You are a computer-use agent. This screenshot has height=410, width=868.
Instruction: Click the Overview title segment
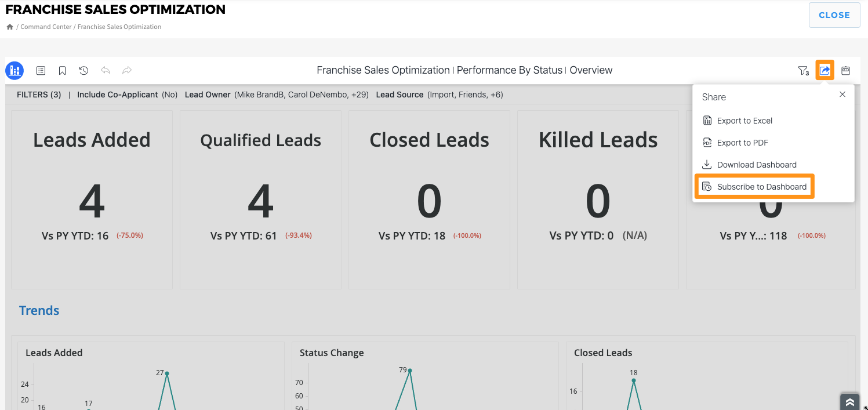[x=591, y=70]
